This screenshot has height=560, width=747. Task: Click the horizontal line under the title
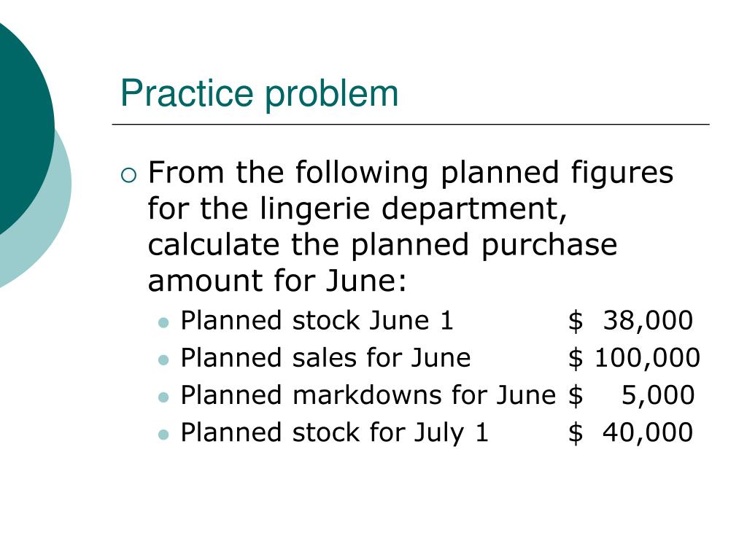tap(411, 124)
